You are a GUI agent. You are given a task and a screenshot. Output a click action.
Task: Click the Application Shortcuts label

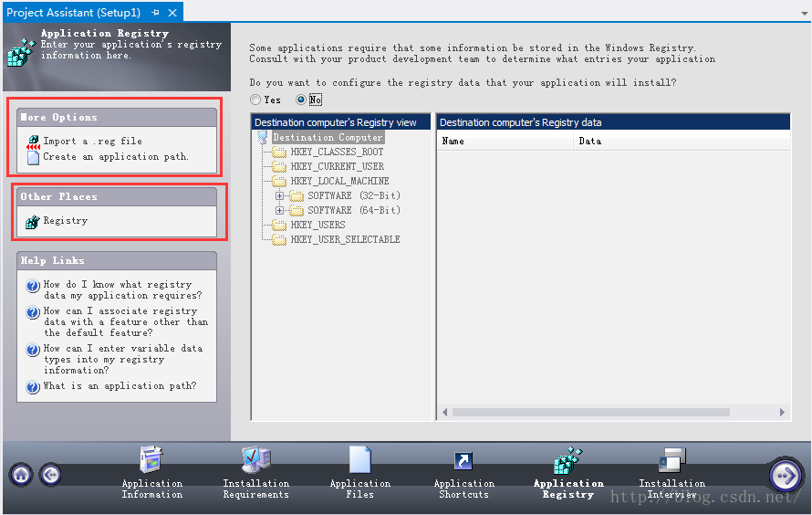(x=464, y=489)
